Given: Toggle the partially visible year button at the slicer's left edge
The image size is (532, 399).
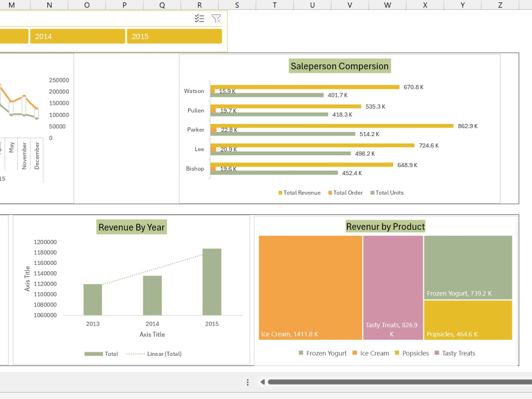Looking at the screenshot, I should (x=13, y=36).
